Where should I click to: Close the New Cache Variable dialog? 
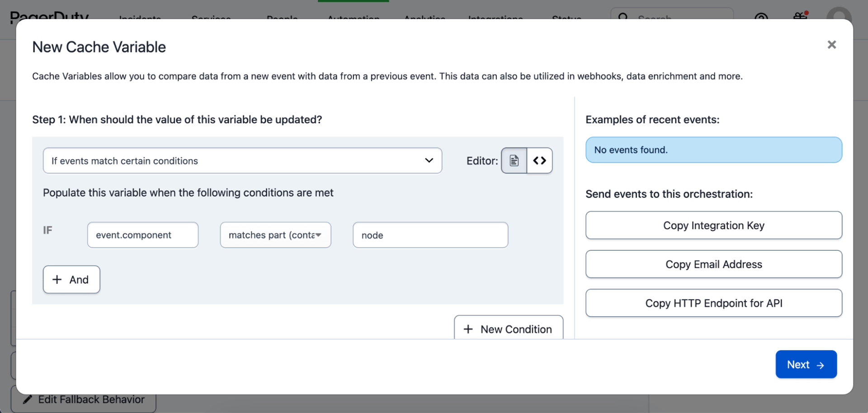tap(831, 45)
